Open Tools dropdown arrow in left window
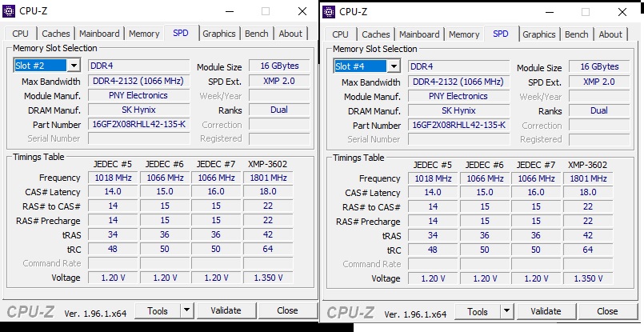644x332 pixels. [x=186, y=310]
